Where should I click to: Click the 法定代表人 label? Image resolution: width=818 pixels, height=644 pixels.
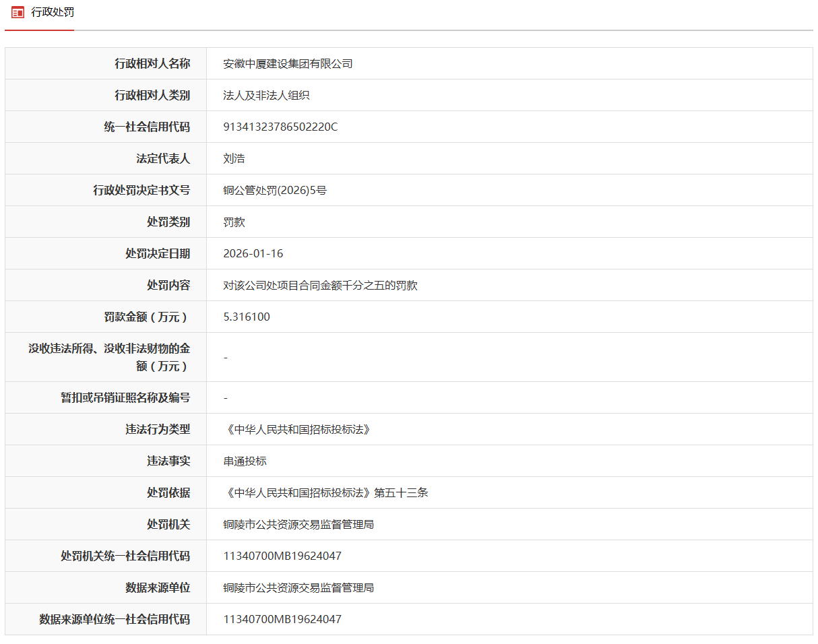(163, 158)
